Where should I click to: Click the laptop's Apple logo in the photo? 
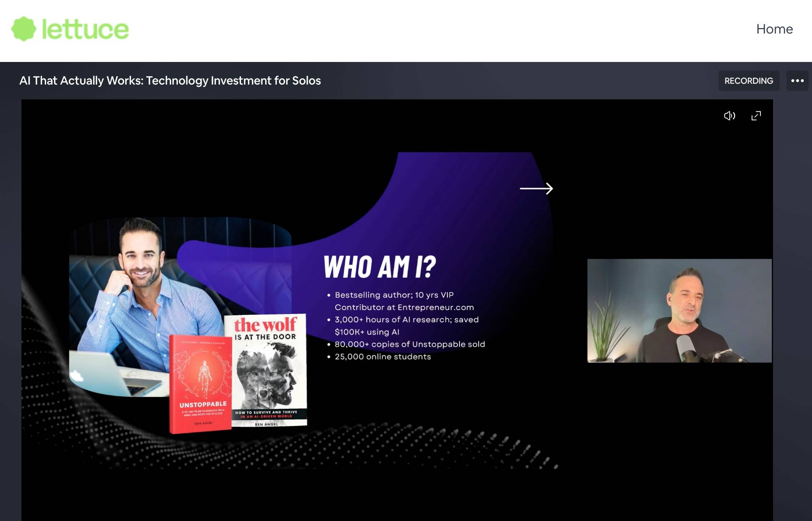point(77,376)
